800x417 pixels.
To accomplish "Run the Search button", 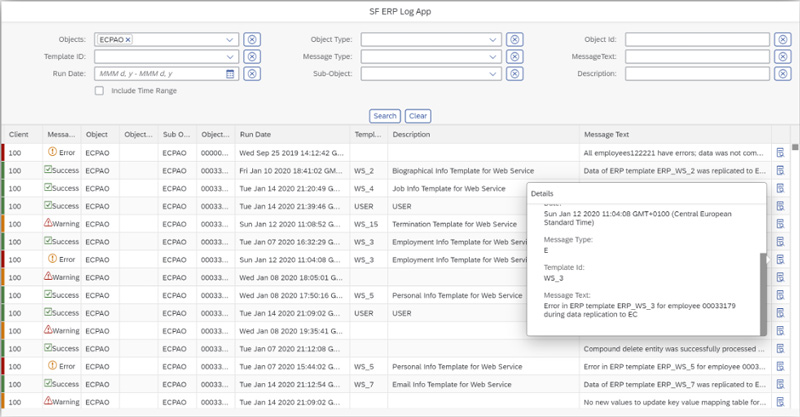I will click(385, 116).
